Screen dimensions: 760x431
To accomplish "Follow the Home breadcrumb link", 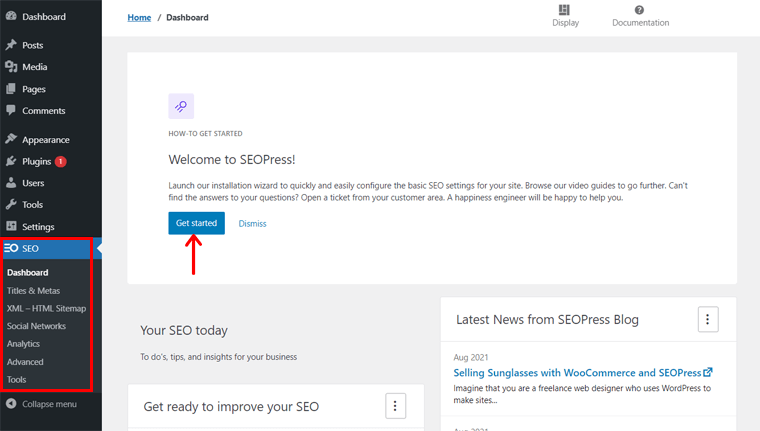I will click(139, 17).
